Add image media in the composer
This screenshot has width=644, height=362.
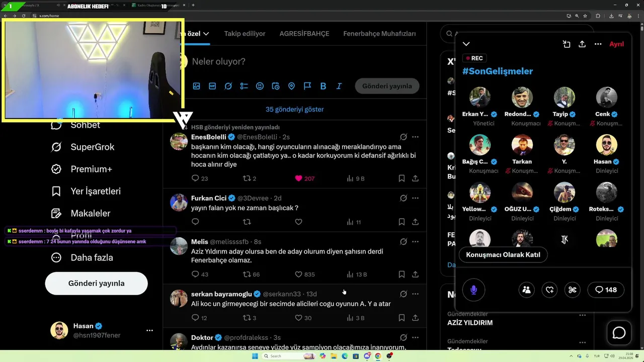[x=196, y=86]
